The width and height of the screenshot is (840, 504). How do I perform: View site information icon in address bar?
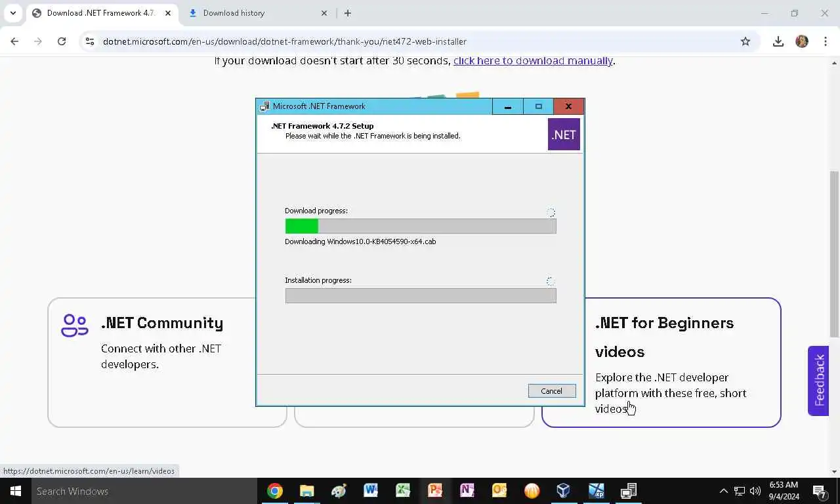(x=90, y=41)
